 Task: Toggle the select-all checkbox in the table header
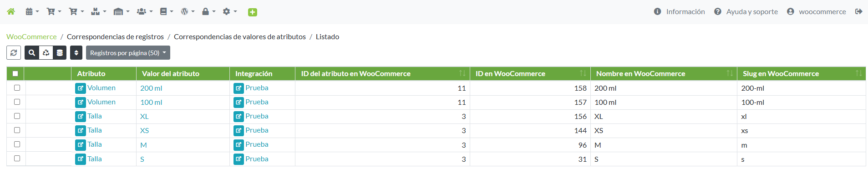point(15,73)
